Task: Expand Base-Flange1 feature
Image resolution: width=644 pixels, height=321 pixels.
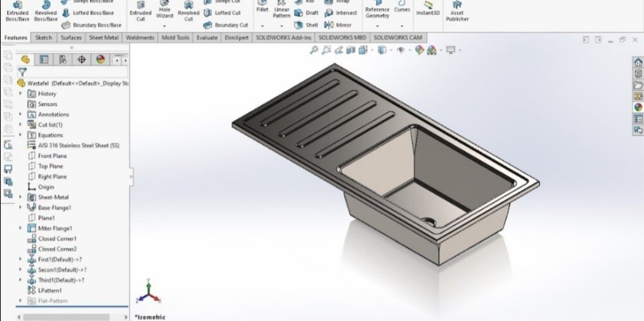Action: [x=20, y=207]
